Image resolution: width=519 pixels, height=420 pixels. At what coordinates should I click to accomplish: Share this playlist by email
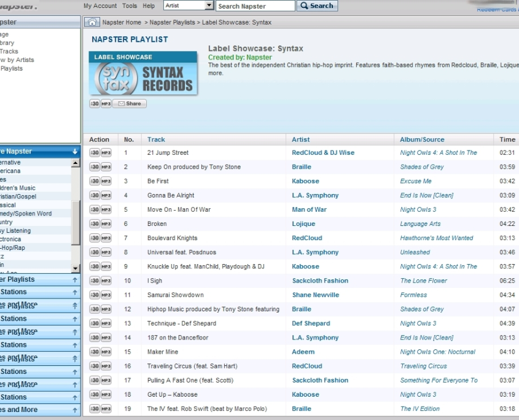click(x=130, y=104)
